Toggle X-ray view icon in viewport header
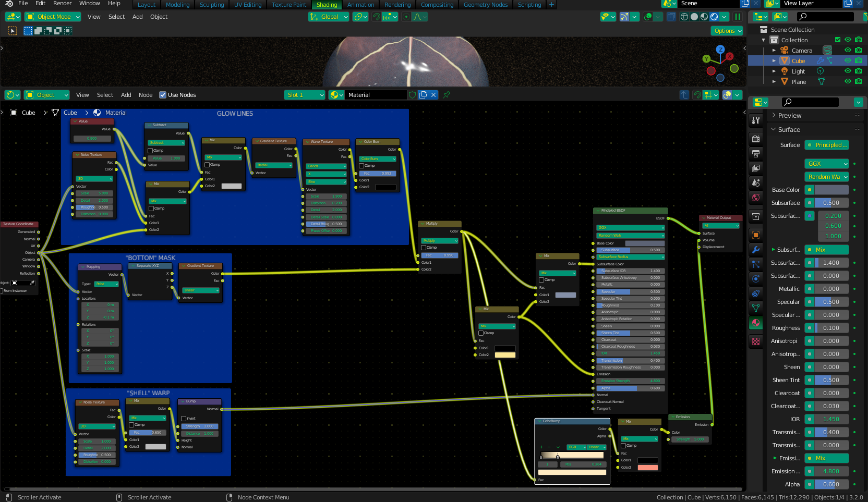The width and height of the screenshot is (868, 502). point(671,17)
